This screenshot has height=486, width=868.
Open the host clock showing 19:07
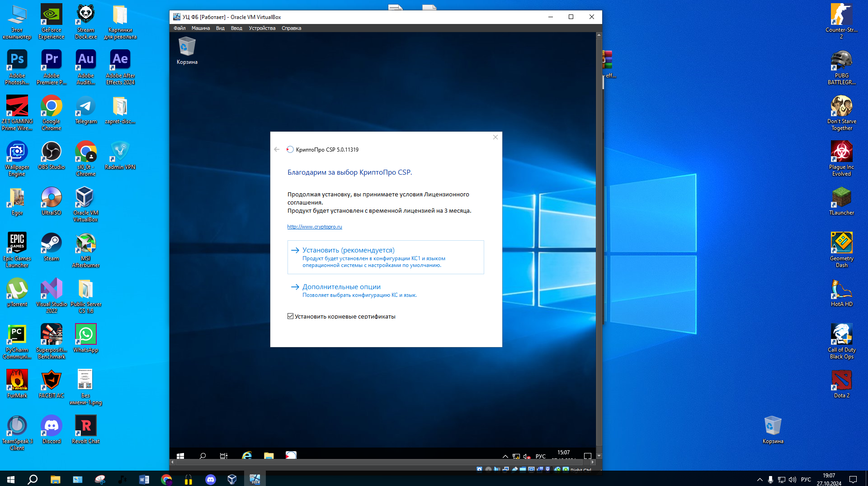pos(829,479)
